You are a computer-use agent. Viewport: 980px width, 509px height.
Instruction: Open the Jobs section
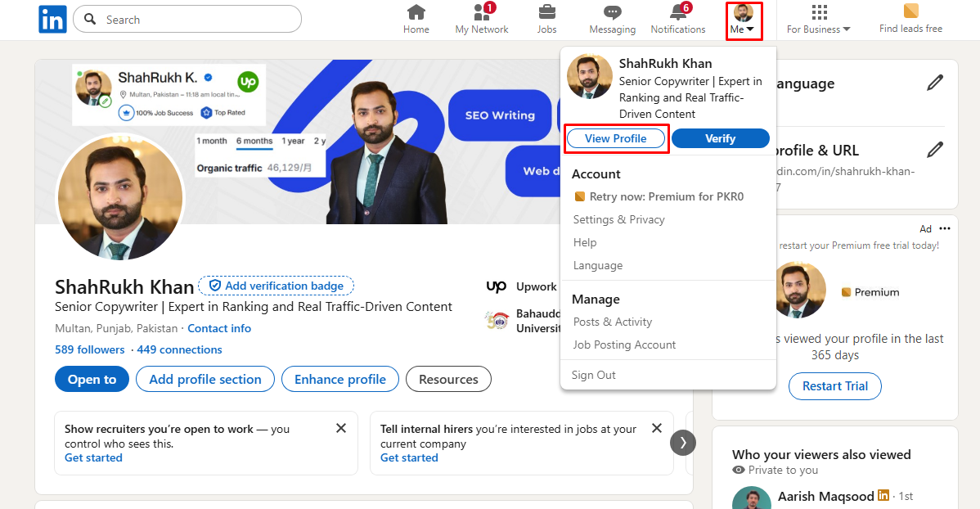tap(546, 18)
